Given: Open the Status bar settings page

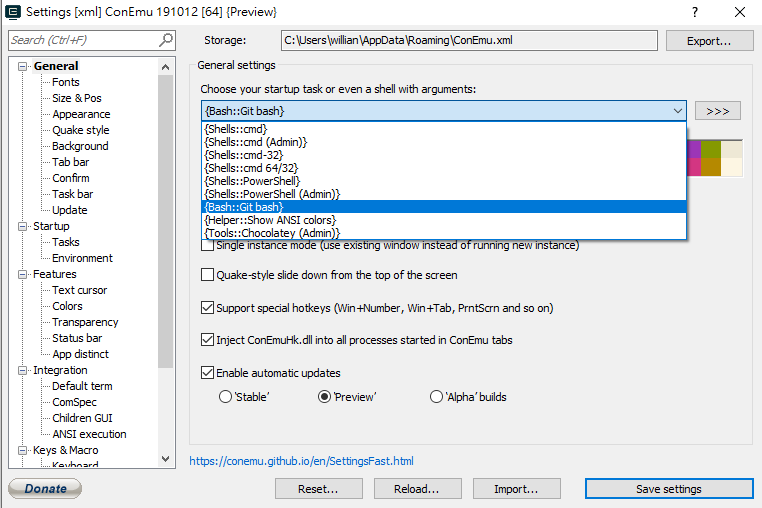Looking at the screenshot, I should (77, 338).
